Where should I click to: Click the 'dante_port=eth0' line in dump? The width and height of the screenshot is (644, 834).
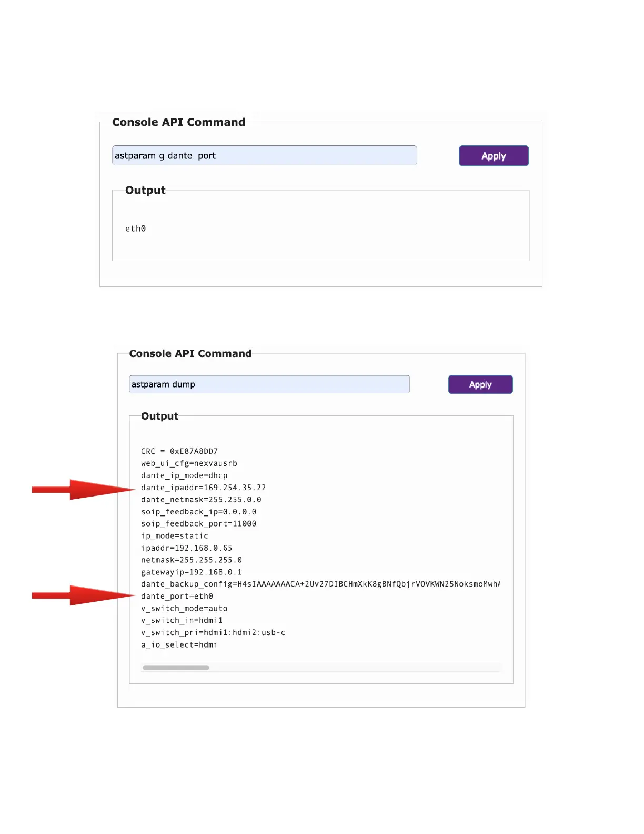click(177, 597)
